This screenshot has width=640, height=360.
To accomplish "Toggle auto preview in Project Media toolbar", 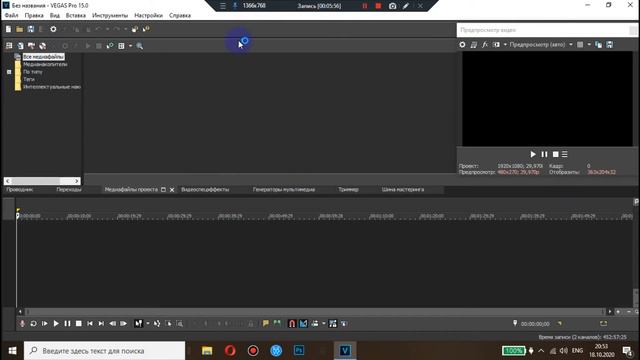I will [110, 46].
